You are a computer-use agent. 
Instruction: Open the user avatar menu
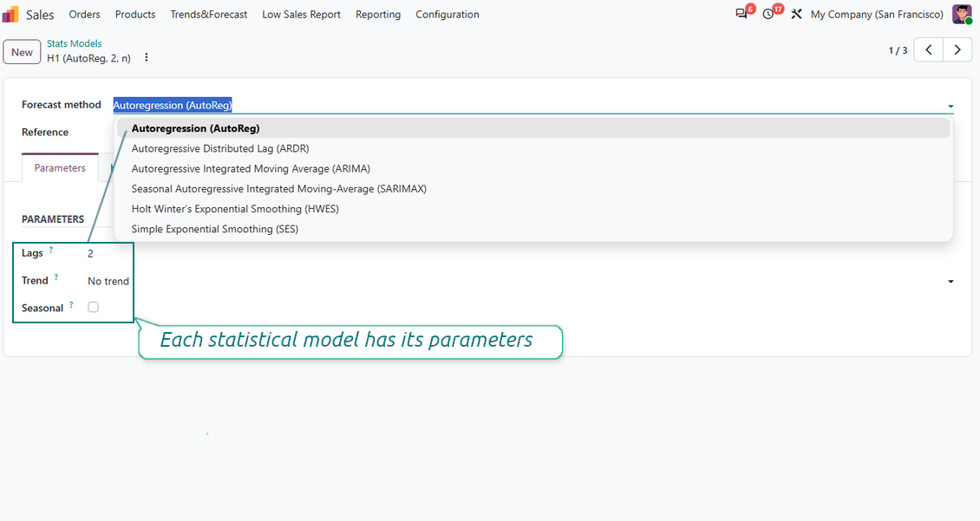962,14
